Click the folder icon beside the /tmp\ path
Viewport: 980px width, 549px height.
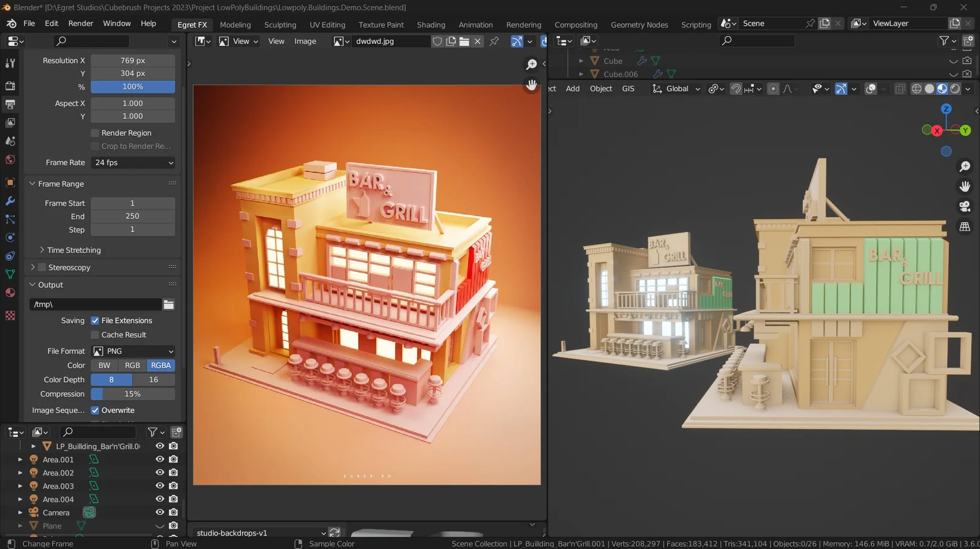click(x=168, y=304)
